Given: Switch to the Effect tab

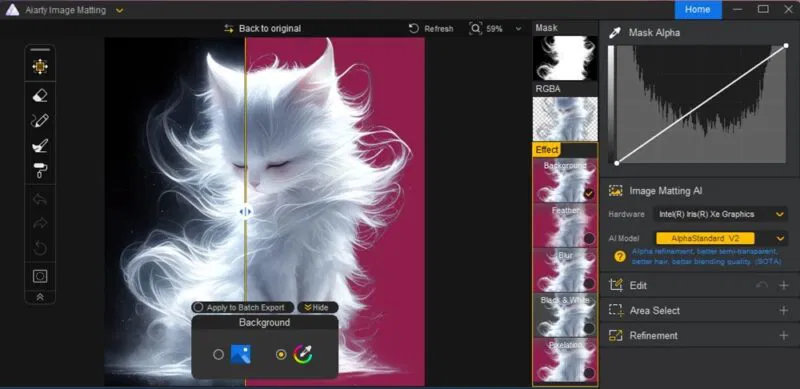Looking at the screenshot, I should pyautogui.click(x=546, y=150).
